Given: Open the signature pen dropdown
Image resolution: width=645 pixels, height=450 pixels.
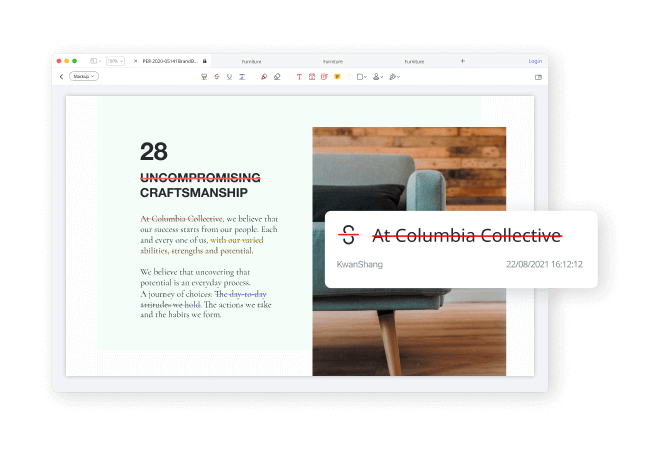Looking at the screenshot, I should (x=394, y=77).
